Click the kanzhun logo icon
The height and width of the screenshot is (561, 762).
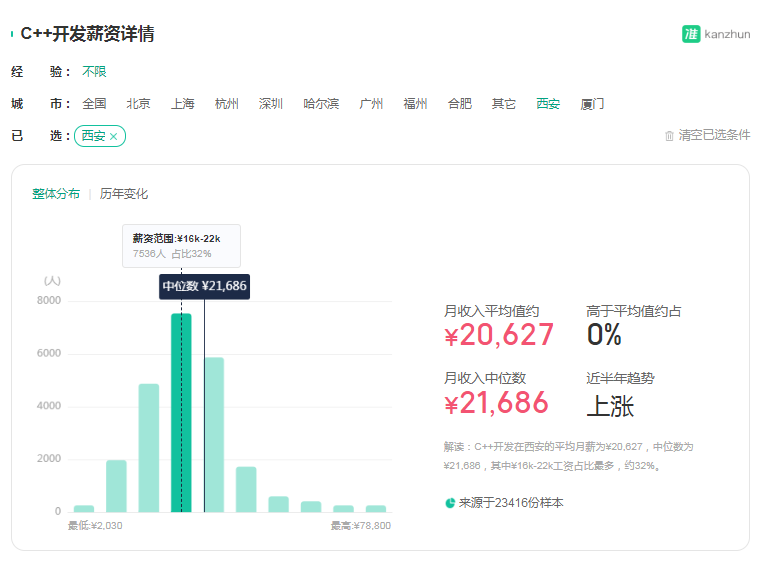(691, 34)
